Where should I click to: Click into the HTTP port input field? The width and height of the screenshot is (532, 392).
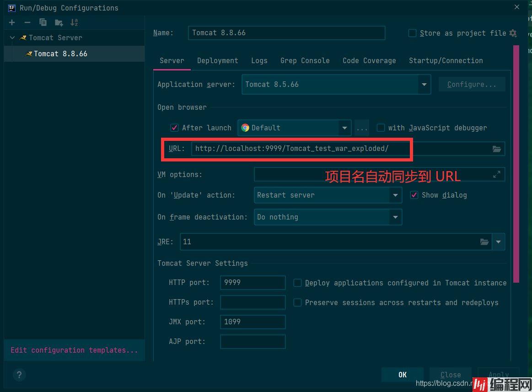pos(253,283)
